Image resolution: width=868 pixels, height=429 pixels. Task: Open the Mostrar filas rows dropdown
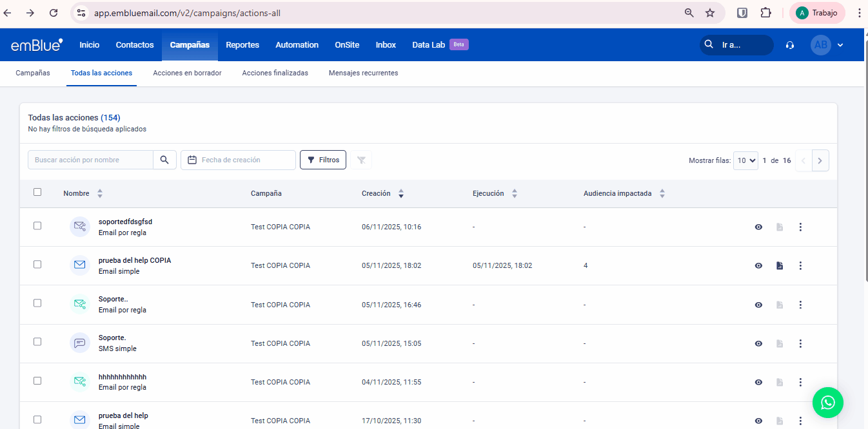(x=745, y=160)
